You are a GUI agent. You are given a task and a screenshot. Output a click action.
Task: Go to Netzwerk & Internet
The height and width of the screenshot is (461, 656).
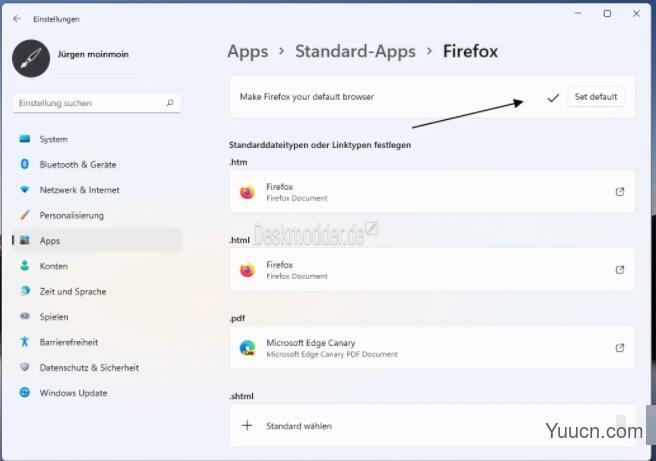(97, 190)
